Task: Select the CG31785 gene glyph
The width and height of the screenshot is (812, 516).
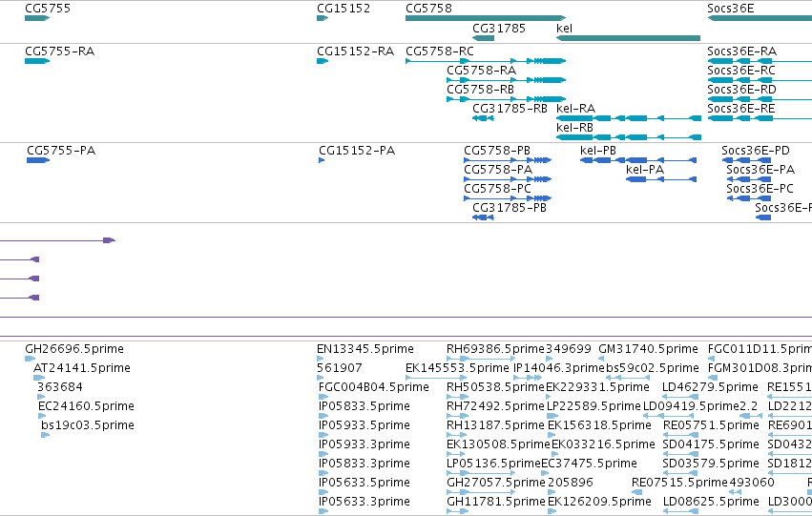Action: click(483, 38)
